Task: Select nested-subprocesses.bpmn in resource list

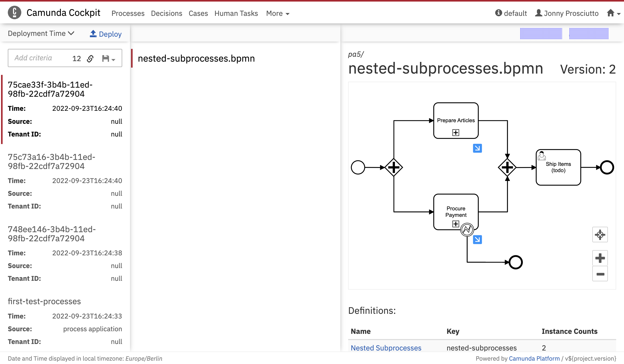Action: 196,58
